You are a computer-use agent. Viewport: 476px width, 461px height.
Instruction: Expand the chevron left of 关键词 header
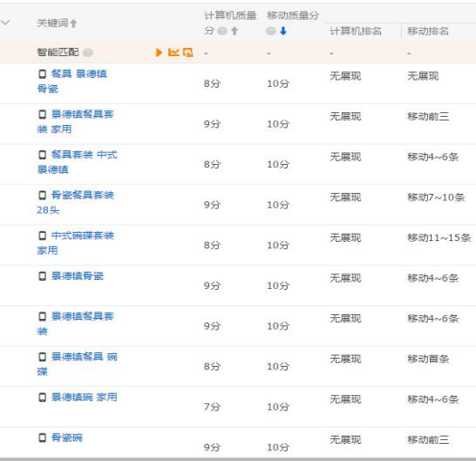(5, 23)
